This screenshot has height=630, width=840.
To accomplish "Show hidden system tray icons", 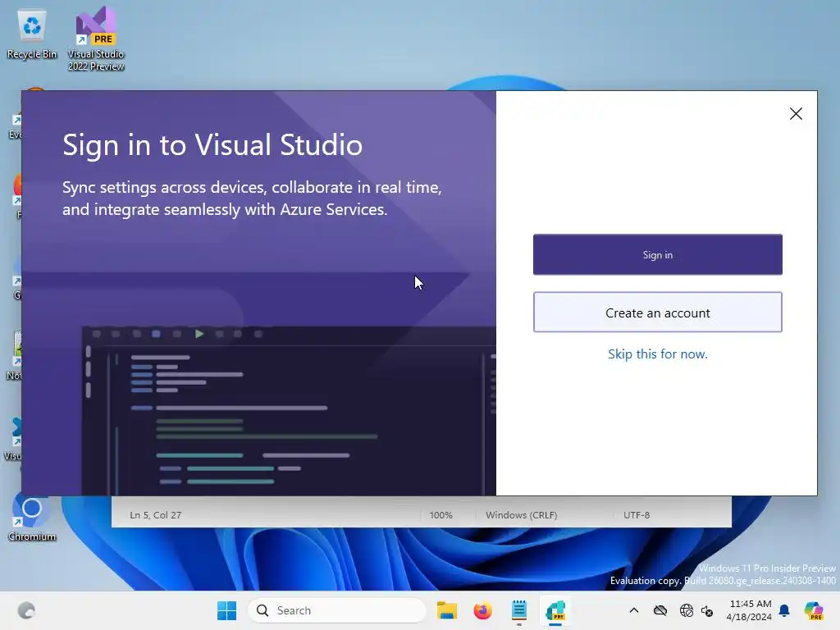I will (634, 610).
